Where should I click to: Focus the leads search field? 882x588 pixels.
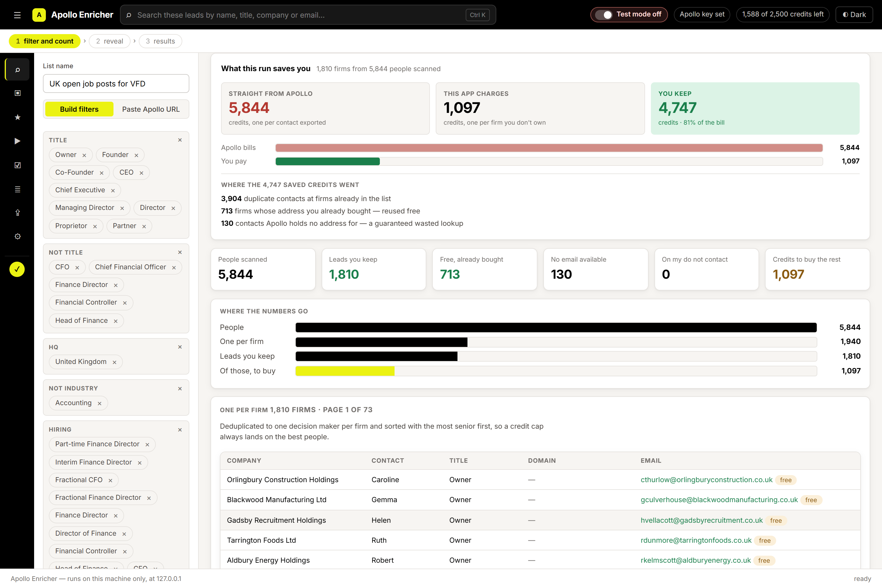coord(308,15)
